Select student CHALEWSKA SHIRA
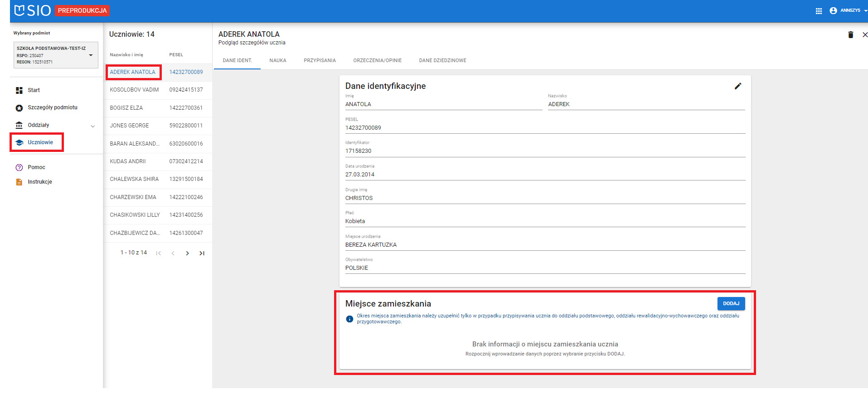This screenshot has width=868, height=414. 134,179
